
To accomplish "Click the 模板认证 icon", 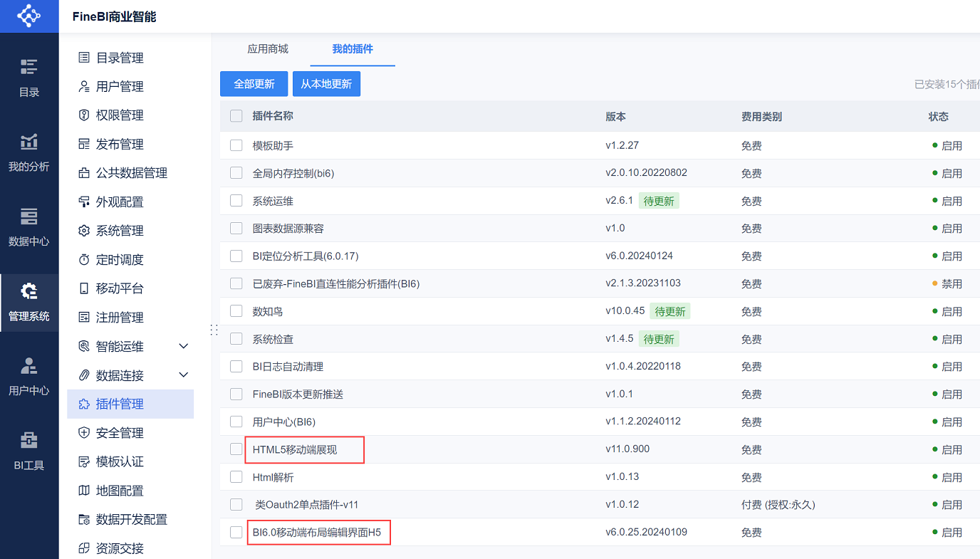I will 84,461.
